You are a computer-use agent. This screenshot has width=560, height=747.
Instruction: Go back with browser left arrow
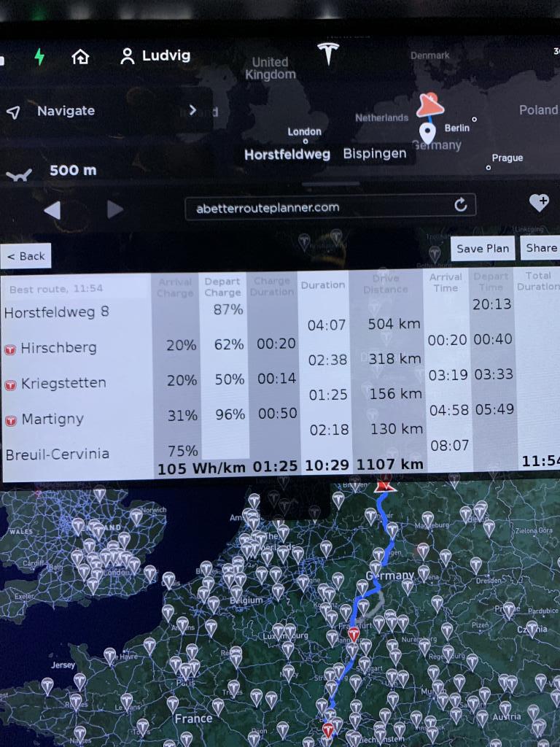52,210
